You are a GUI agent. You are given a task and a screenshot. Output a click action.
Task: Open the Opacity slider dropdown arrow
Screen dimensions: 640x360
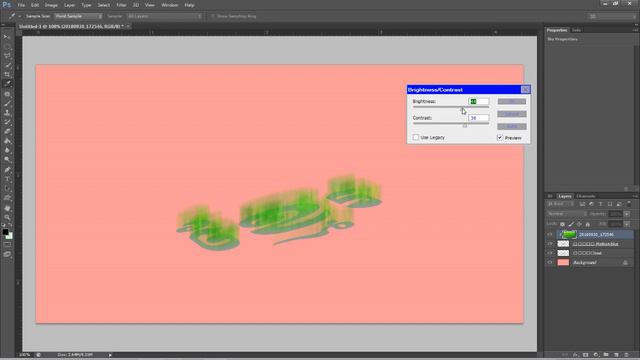[627, 214]
